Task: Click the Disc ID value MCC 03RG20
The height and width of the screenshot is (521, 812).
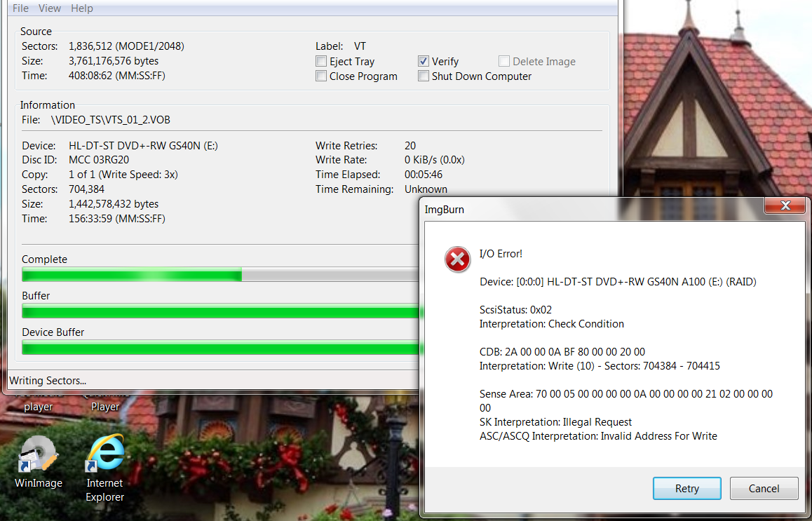Action: click(x=99, y=160)
